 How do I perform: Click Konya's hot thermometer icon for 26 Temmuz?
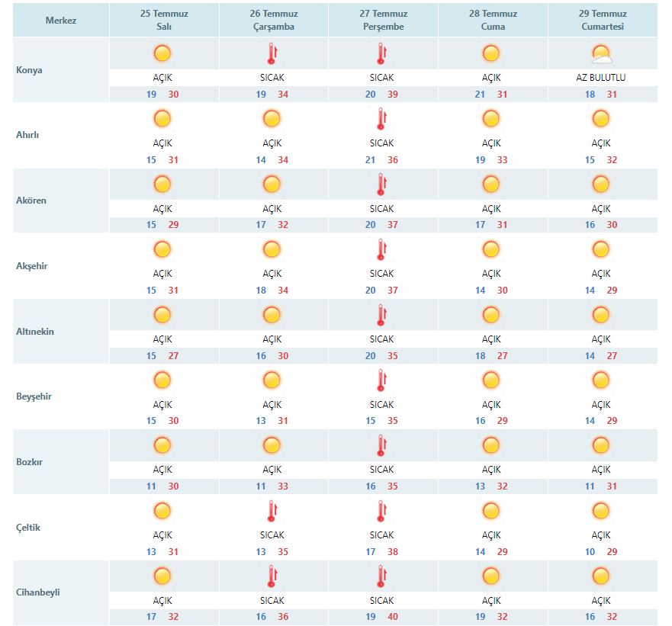point(272,53)
